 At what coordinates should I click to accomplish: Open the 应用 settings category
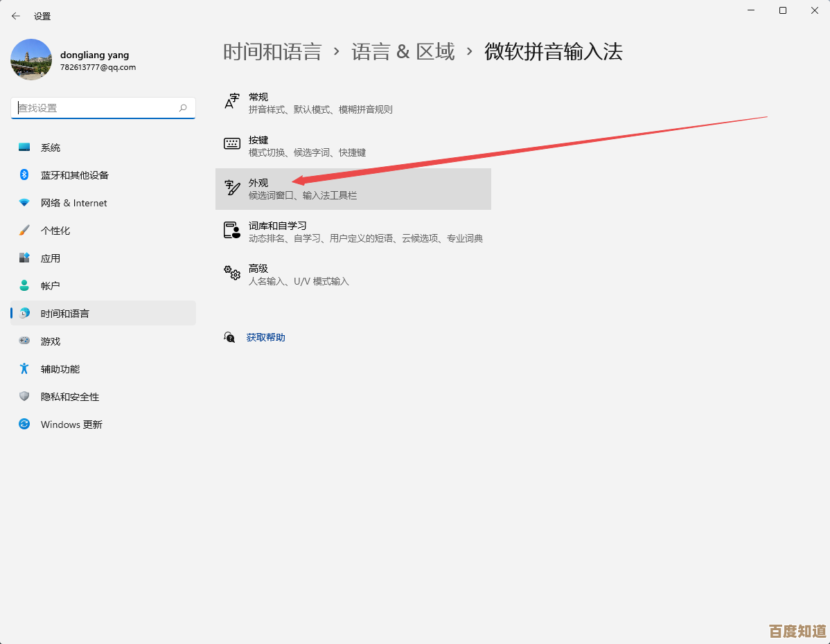pyautogui.click(x=51, y=258)
